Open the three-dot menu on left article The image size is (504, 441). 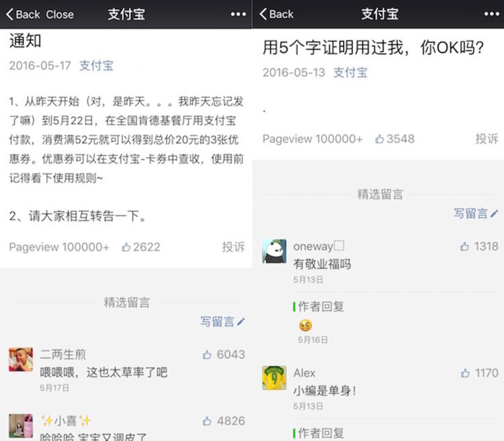coord(238,14)
